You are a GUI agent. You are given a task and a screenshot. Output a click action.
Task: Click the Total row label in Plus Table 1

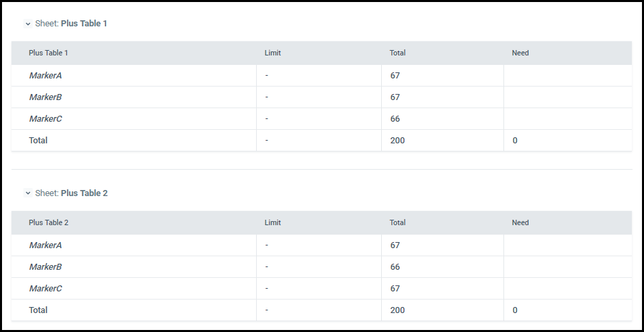click(39, 141)
